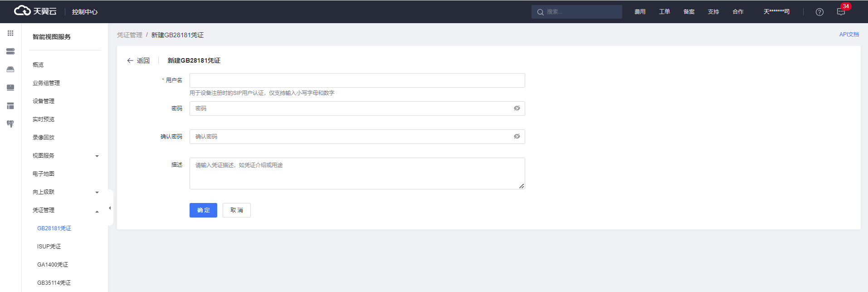Focus the 用户名 input field
Viewport: 868px width, 292px height.
(357, 80)
